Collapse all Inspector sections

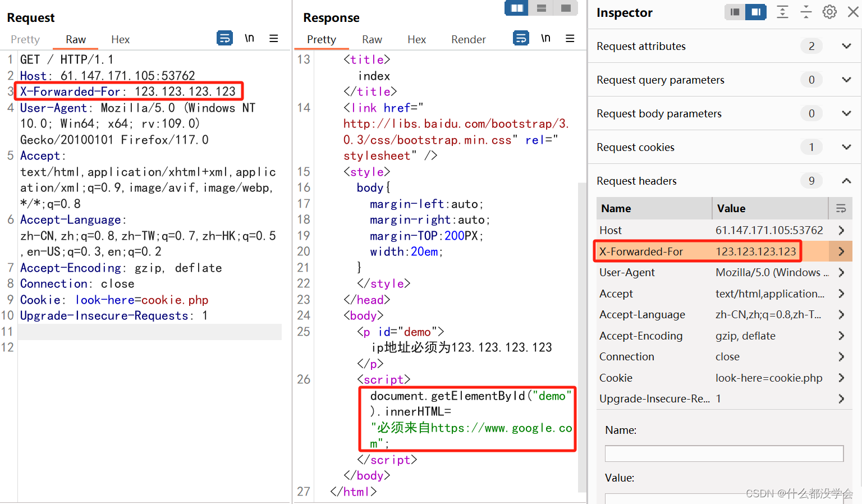(x=806, y=12)
